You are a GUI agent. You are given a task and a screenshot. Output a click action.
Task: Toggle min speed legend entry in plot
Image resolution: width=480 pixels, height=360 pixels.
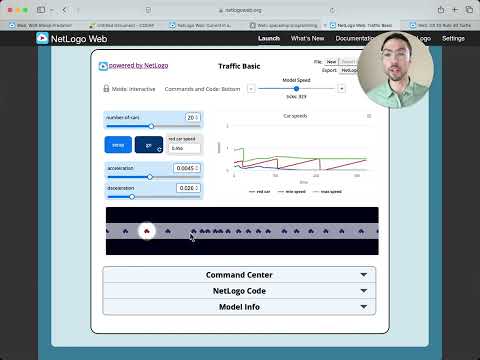coord(292,192)
